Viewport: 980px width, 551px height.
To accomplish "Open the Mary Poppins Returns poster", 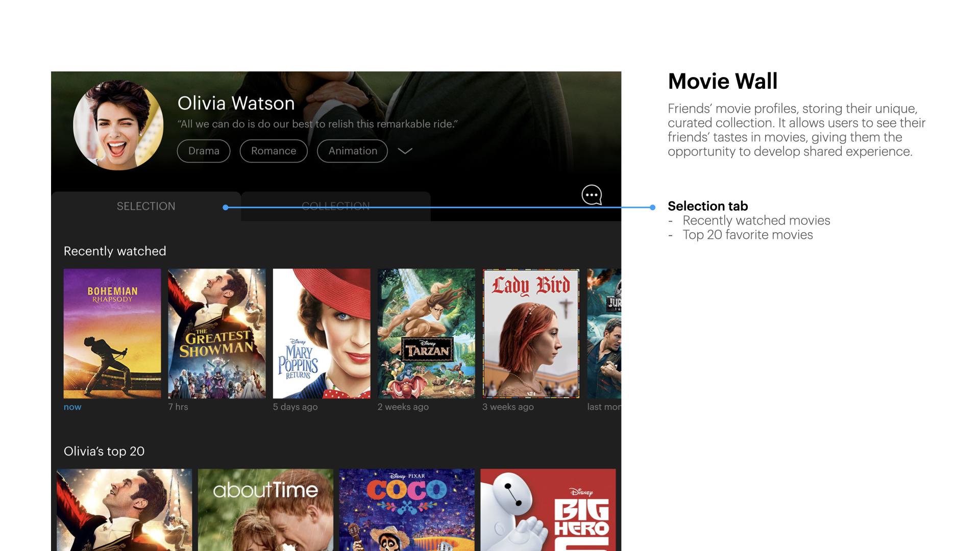I will [x=322, y=334].
